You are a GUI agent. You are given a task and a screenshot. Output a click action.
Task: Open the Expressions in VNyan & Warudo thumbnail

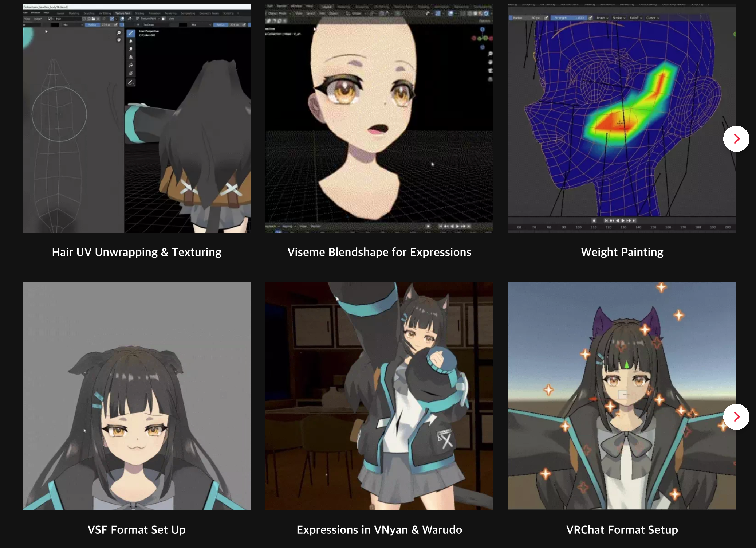379,396
